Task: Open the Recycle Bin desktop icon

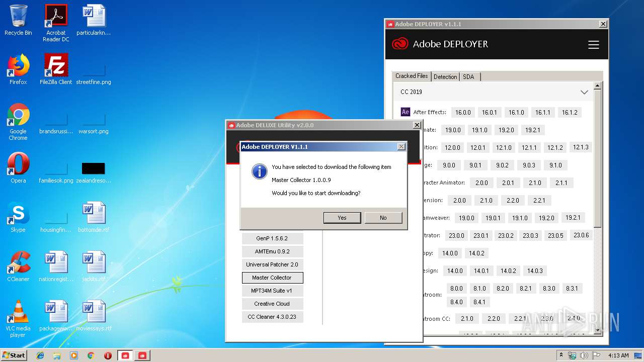Action: pyautogui.click(x=18, y=20)
